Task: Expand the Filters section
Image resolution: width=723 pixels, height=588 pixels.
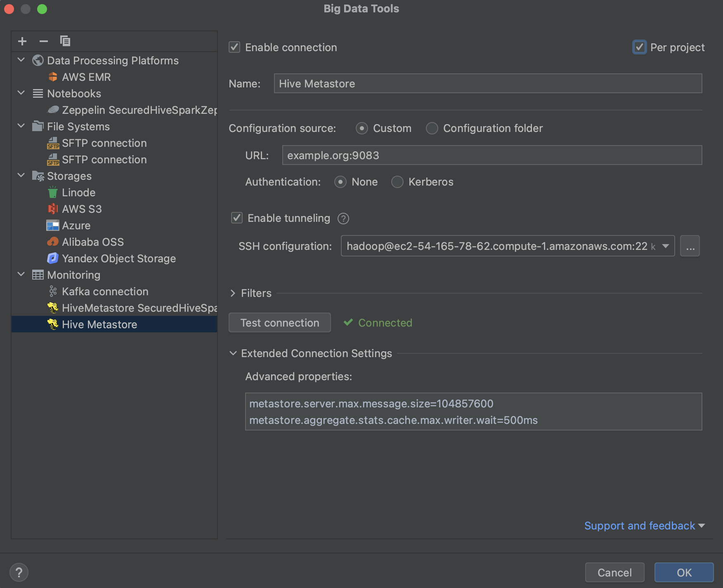Action: coord(233,293)
